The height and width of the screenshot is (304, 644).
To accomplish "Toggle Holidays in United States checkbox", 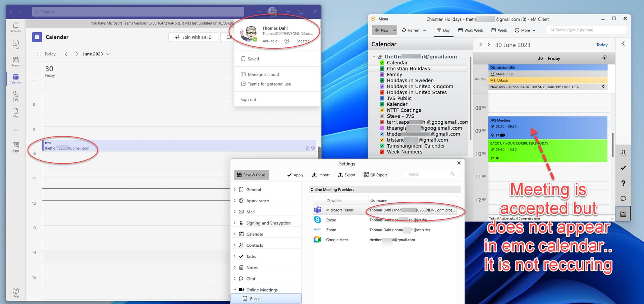I will click(382, 92).
